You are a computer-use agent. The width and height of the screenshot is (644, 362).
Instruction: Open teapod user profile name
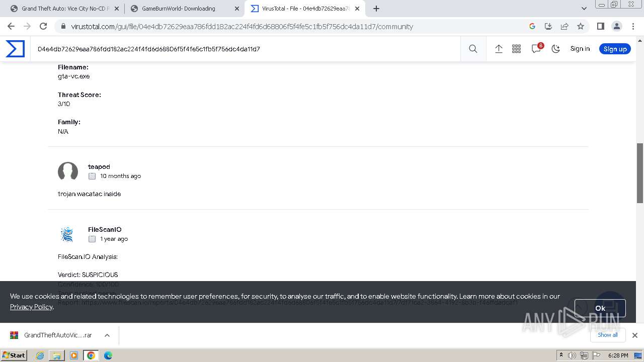point(99,166)
